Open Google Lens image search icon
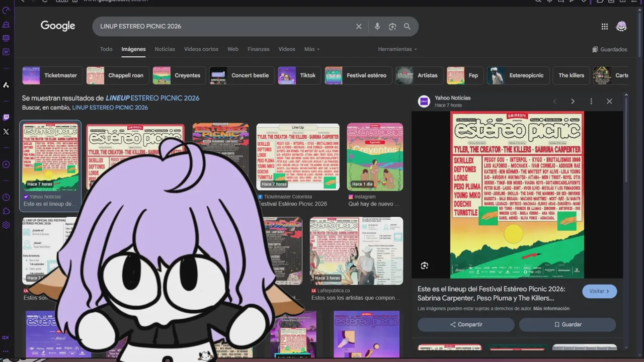 pyautogui.click(x=392, y=27)
